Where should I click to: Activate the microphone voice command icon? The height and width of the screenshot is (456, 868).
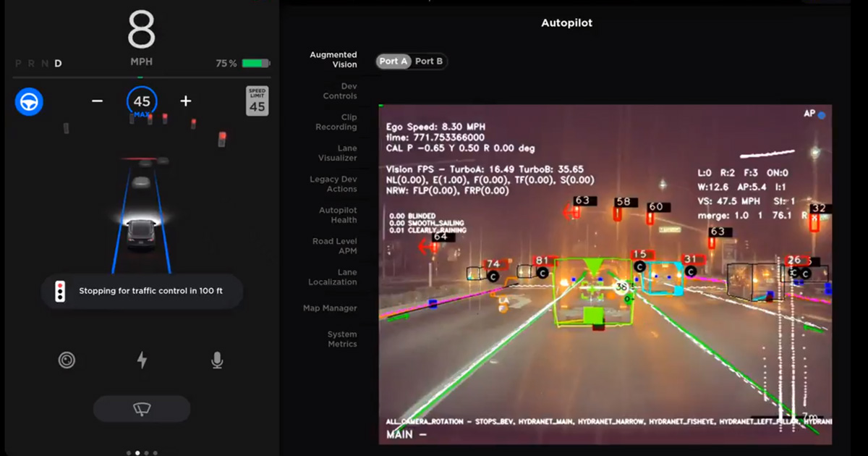pyautogui.click(x=217, y=360)
